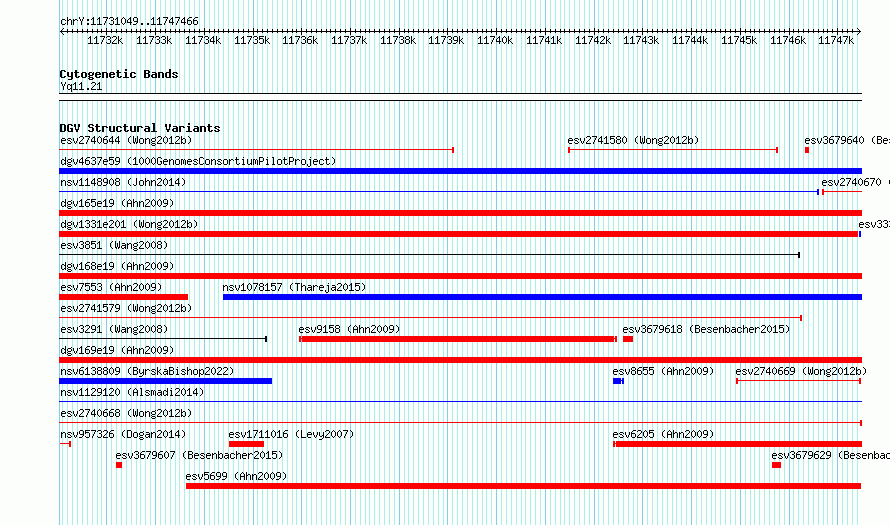
Task: Click the 11740k ruler position
Action: click(x=495, y=40)
